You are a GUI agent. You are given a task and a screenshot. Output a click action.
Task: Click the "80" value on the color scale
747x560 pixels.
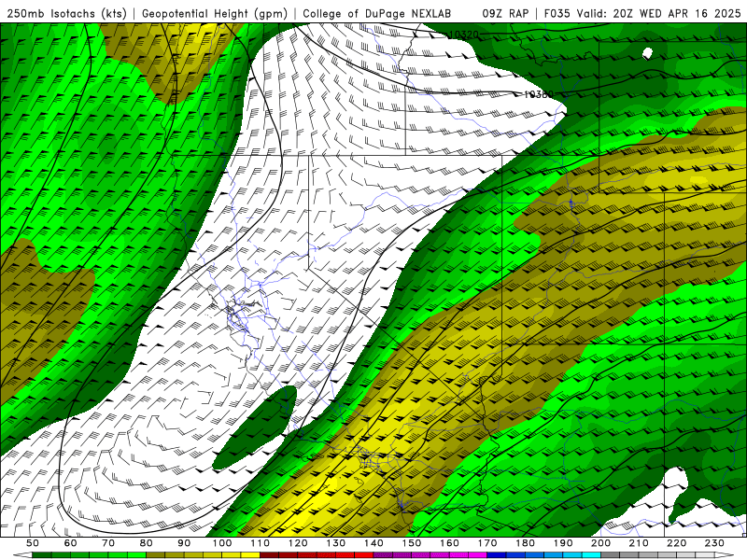click(147, 543)
